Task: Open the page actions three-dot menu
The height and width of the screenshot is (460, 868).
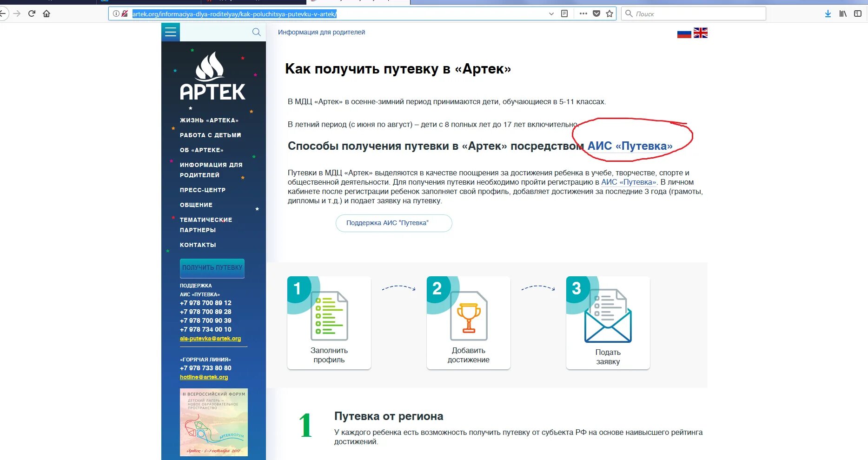Action: coord(583,14)
